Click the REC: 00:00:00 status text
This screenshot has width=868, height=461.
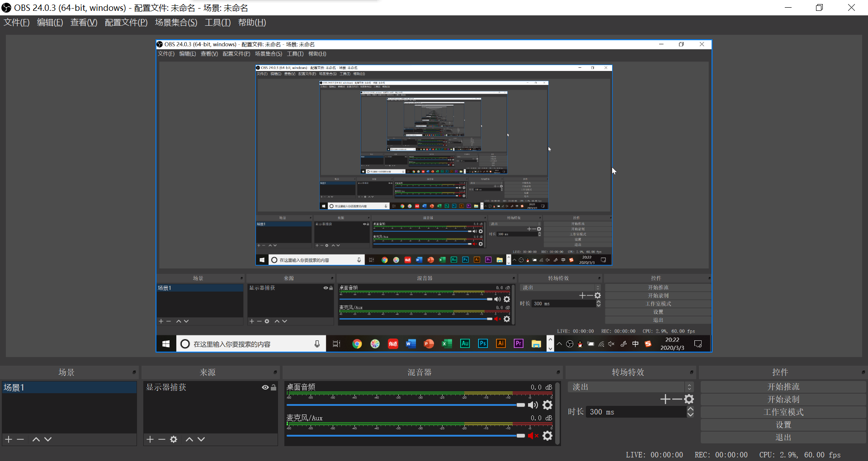coord(721,455)
